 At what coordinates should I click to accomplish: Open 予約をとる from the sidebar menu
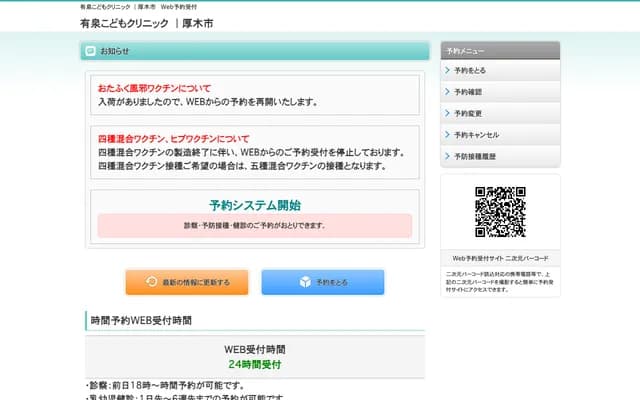click(x=470, y=71)
